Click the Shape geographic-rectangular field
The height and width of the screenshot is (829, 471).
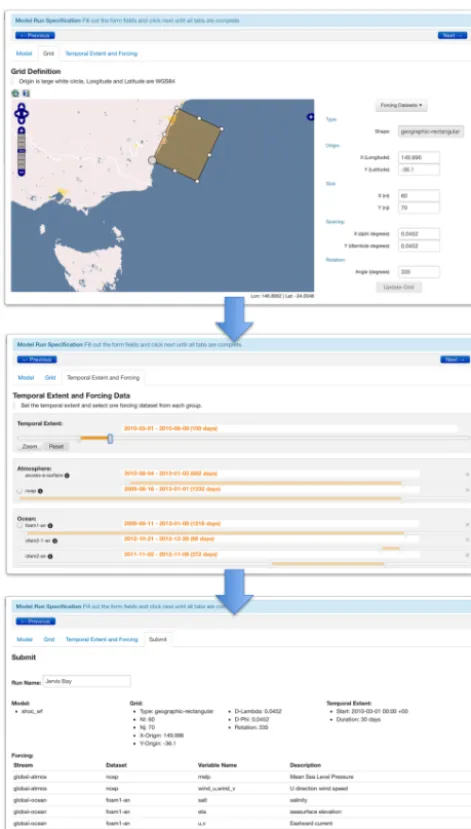[x=431, y=131]
